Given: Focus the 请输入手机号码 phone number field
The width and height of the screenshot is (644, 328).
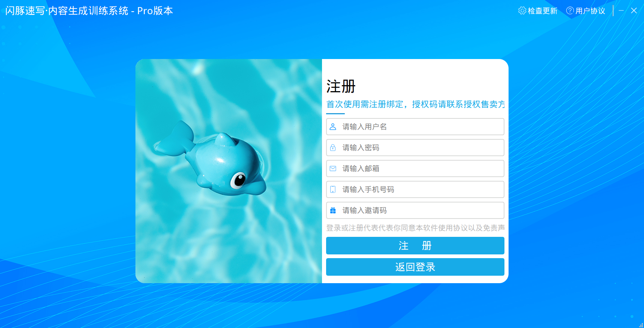Looking at the screenshot, I should click(x=415, y=189).
